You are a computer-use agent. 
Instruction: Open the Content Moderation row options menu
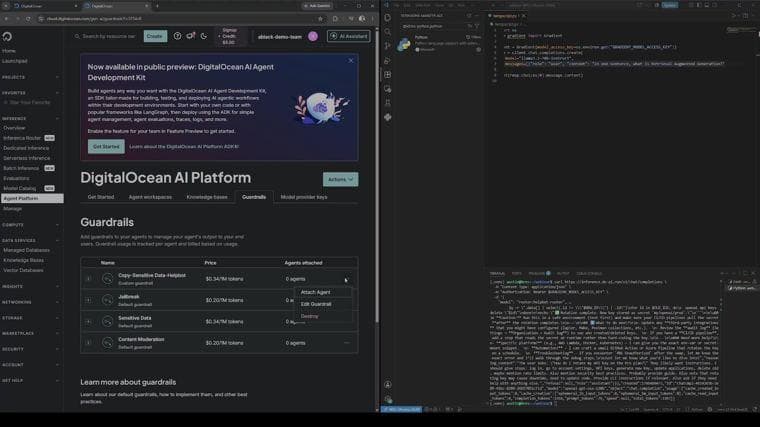[x=346, y=343]
